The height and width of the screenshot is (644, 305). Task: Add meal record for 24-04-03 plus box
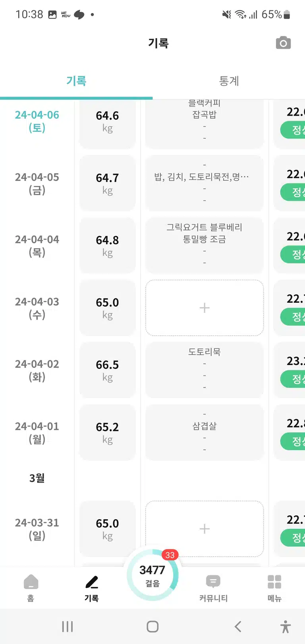[x=205, y=308]
